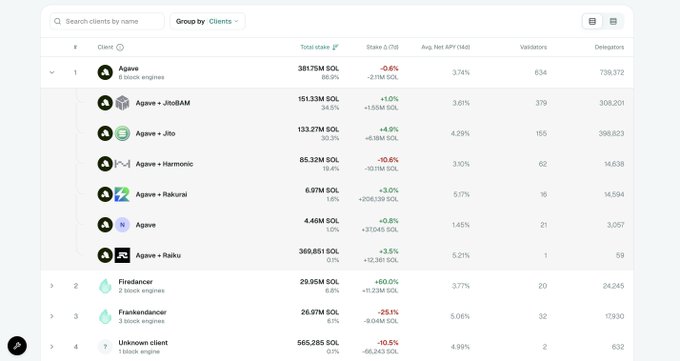
Task: Click the Agave logo in Agave + Harmonic row
Action: pyautogui.click(x=105, y=164)
